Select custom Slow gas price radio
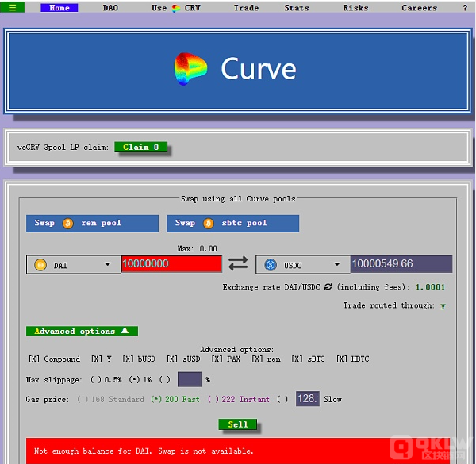The height and width of the screenshot is (464, 476). 282,399
